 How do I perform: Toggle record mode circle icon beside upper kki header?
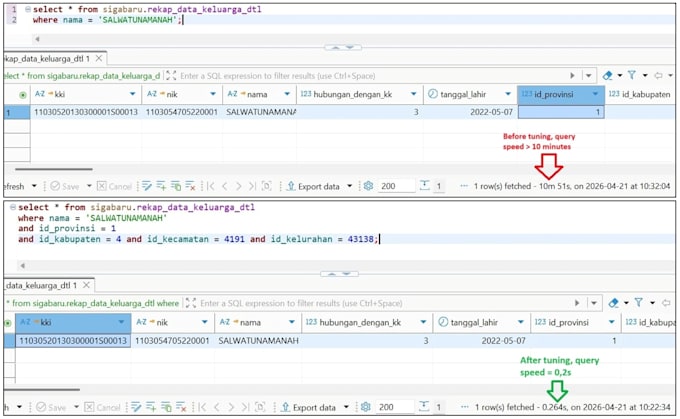23,95
